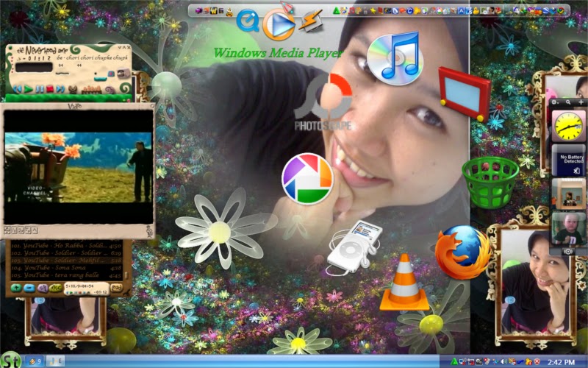Click the stone face button in Winamp
588x368 pixels.
pos(123,73)
